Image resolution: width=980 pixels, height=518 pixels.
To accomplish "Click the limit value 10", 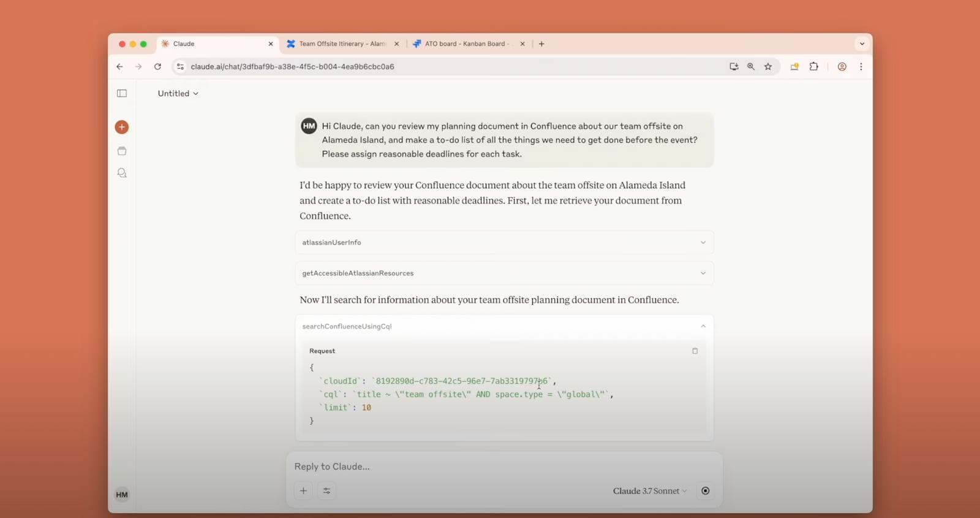I will click(x=366, y=408).
